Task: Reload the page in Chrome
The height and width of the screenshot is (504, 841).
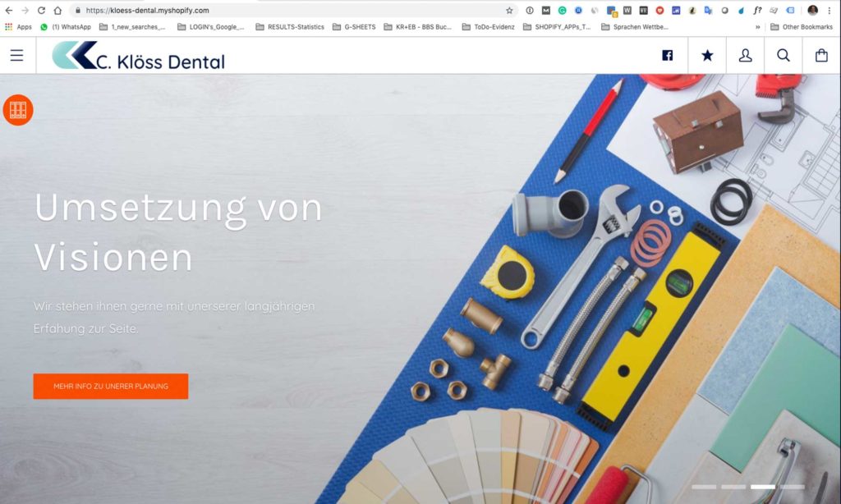Action: (x=41, y=10)
